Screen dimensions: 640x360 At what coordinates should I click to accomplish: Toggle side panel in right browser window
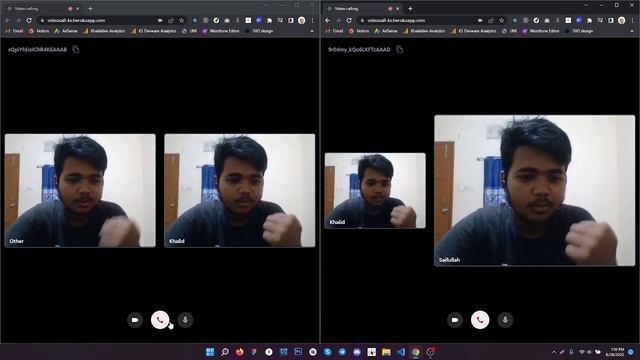pos(611,20)
